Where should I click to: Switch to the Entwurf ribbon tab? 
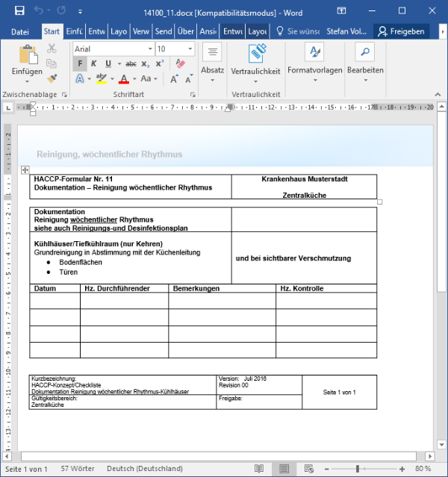tap(96, 31)
